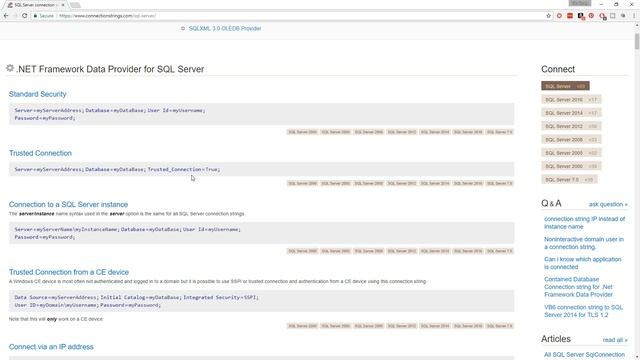Click the Integrated Security=SSPI connection string box
Viewport: 640px width, 360px height.
(262, 301)
